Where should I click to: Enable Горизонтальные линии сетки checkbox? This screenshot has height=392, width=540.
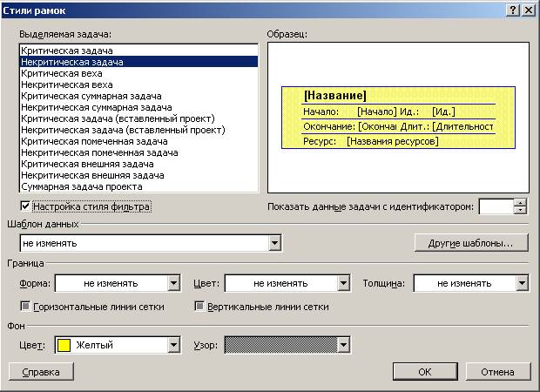coord(25,307)
